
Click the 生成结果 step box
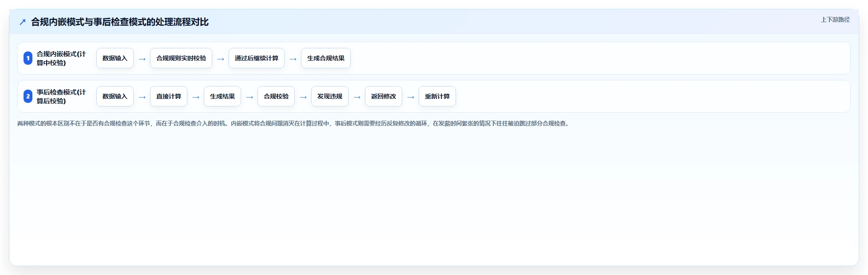coord(222,96)
